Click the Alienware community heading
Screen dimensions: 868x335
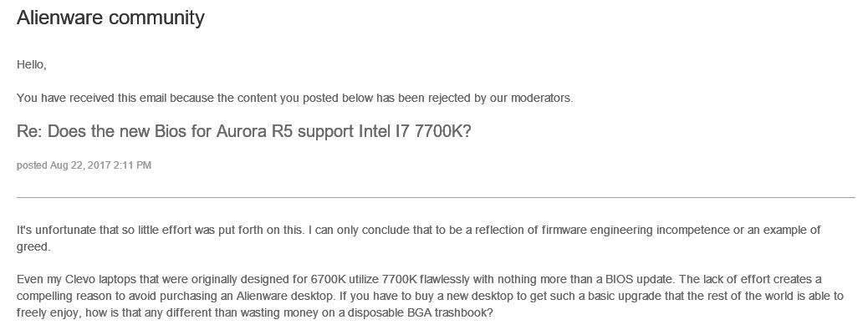[x=110, y=18]
